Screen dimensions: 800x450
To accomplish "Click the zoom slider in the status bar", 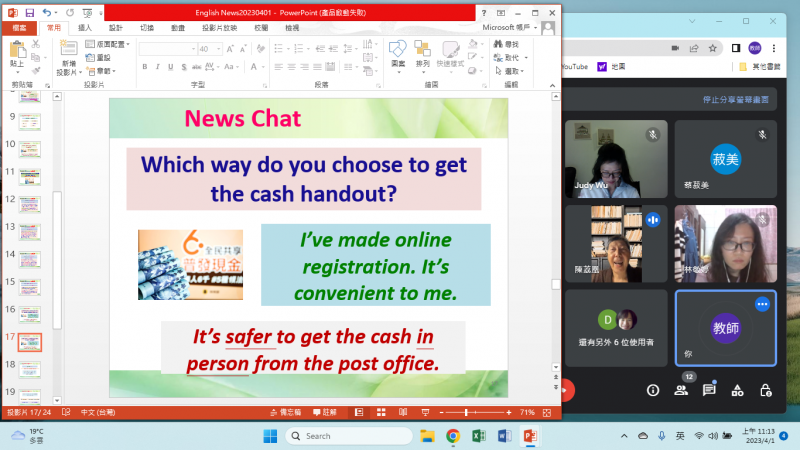I will click(474, 412).
